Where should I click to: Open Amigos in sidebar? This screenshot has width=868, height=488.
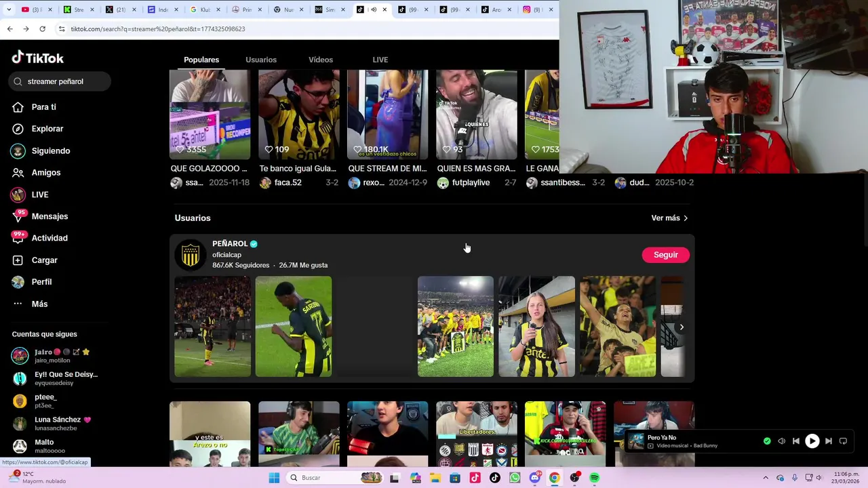click(36, 173)
